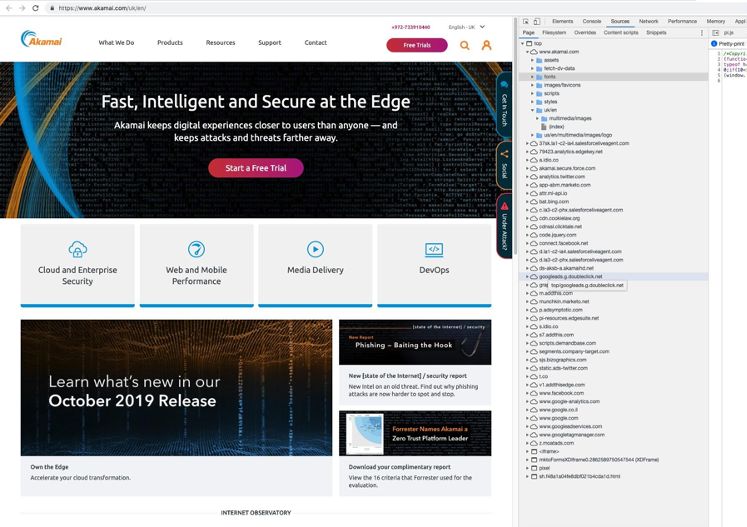Open the site search magnifier icon
This screenshot has width=747, height=527.
464,45
